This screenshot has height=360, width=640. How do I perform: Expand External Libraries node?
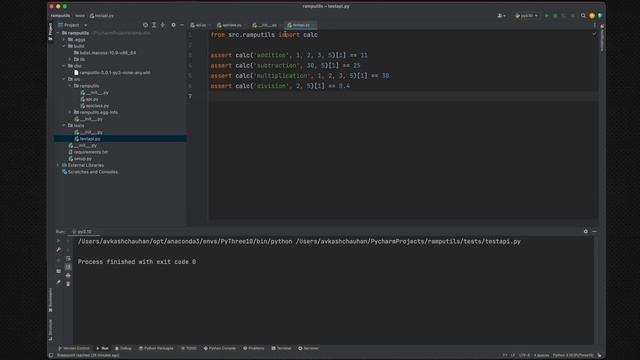click(58, 165)
